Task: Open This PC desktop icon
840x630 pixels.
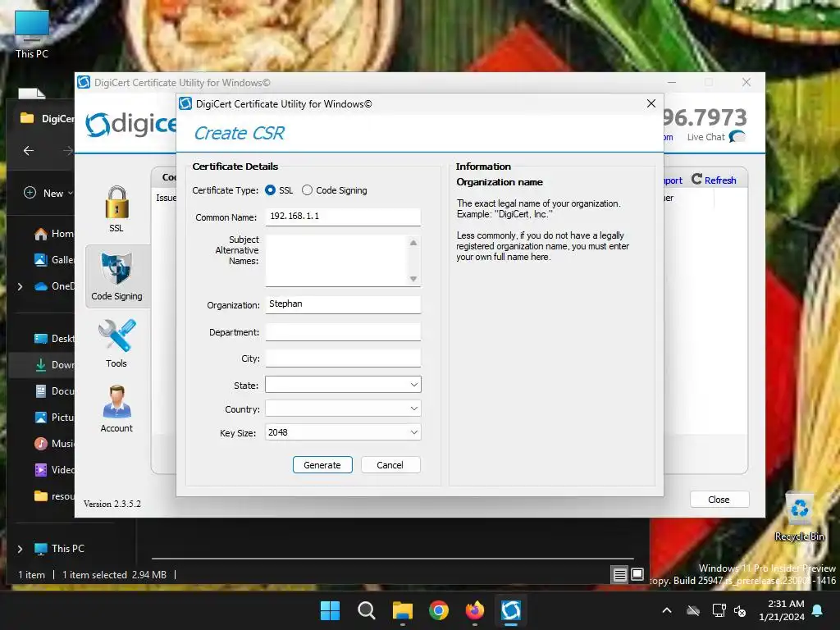Action: (32, 34)
